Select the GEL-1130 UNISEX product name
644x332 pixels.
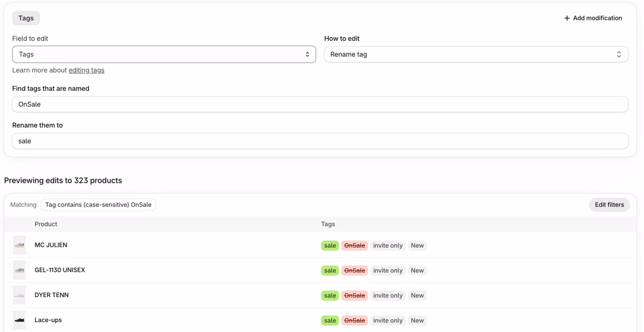coord(60,270)
